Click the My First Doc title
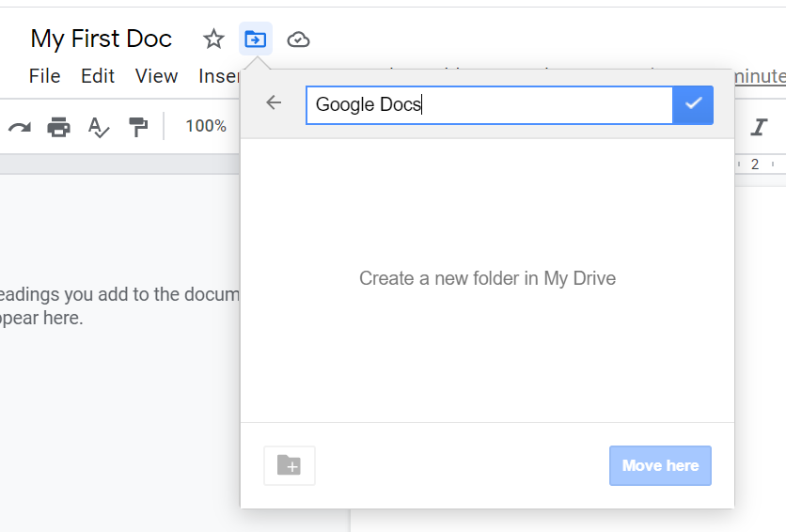Screen dimensions: 786x532 click(x=102, y=39)
